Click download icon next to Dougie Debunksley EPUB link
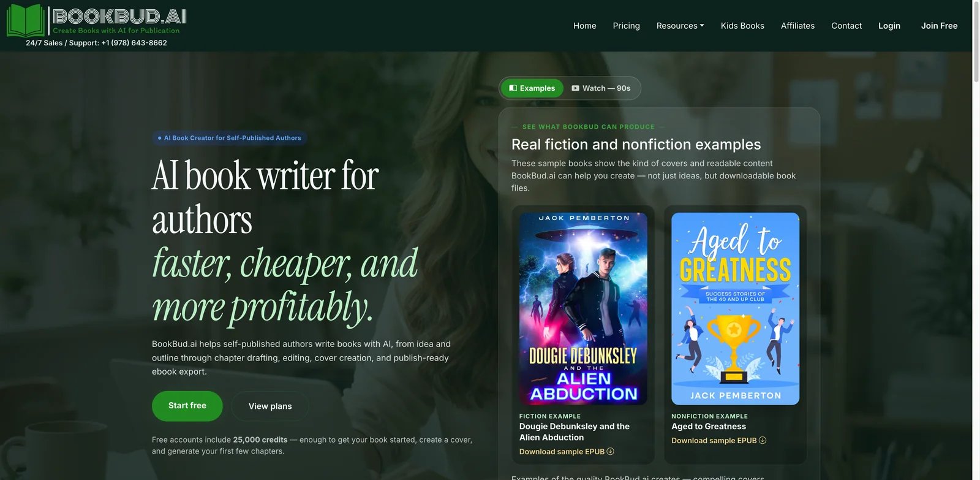This screenshot has height=480, width=980. click(x=611, y=452)
